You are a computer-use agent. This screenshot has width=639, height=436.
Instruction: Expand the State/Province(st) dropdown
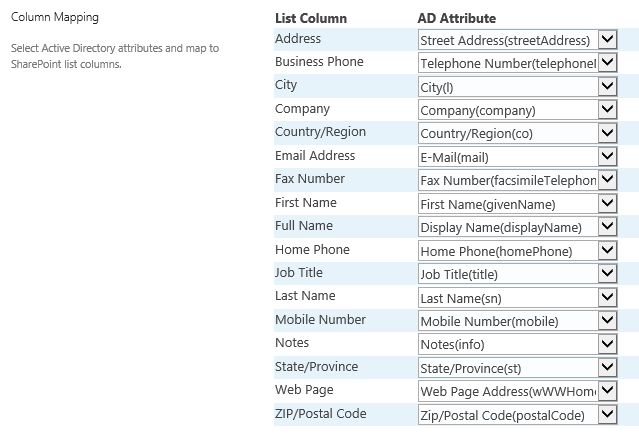[x=518, y=368]
